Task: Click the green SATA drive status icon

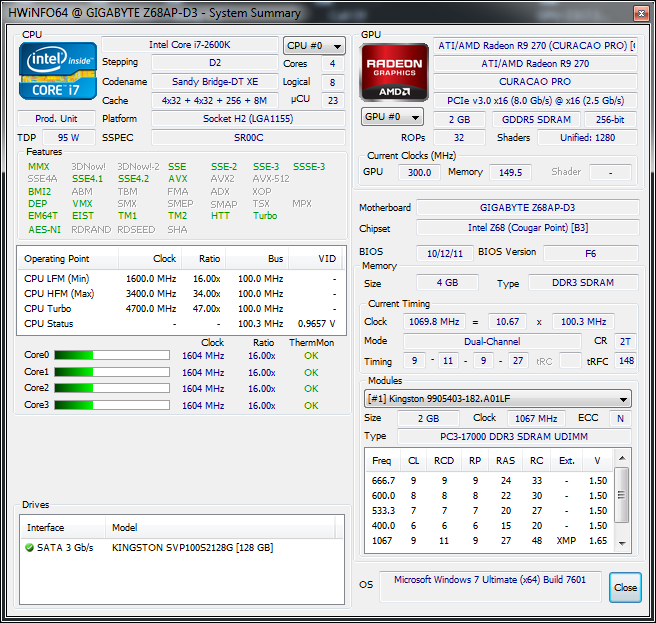Action: click(29, 547)
